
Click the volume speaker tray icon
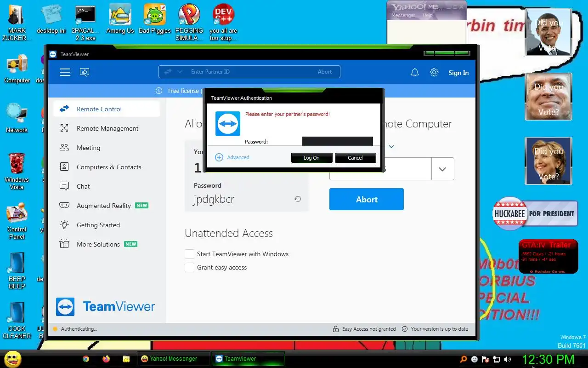508,359
